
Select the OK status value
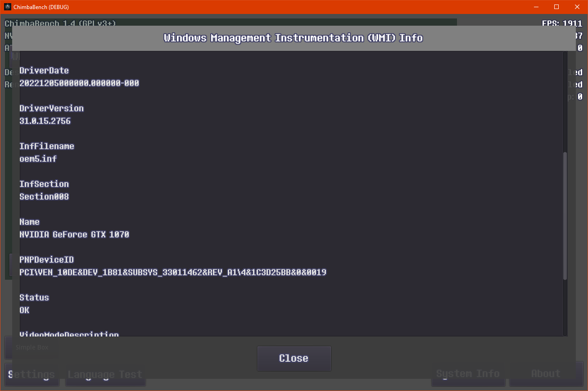[24, 310]
